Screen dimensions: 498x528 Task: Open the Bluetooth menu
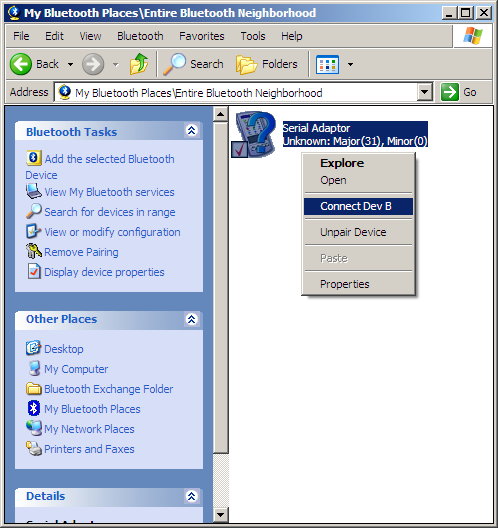[x=140, y=36]
